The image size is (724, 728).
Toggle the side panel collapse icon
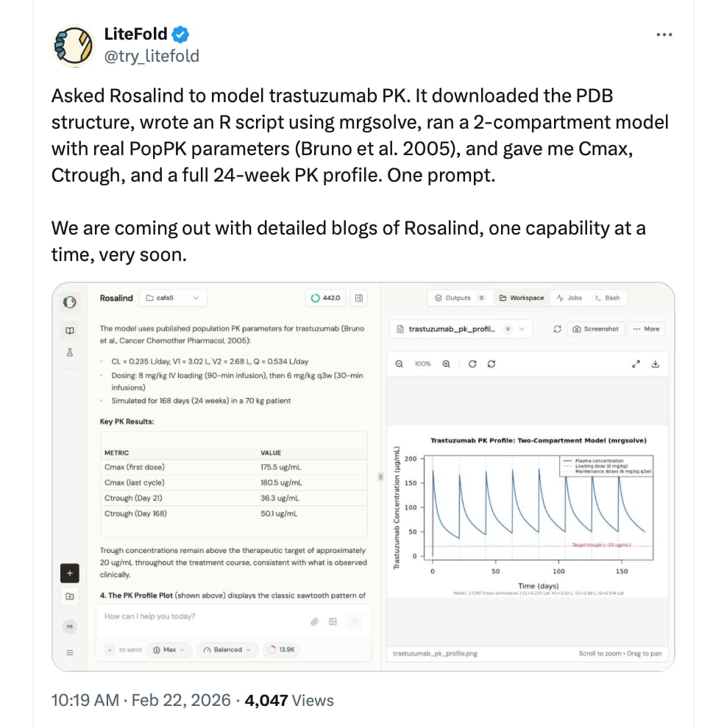359,298
